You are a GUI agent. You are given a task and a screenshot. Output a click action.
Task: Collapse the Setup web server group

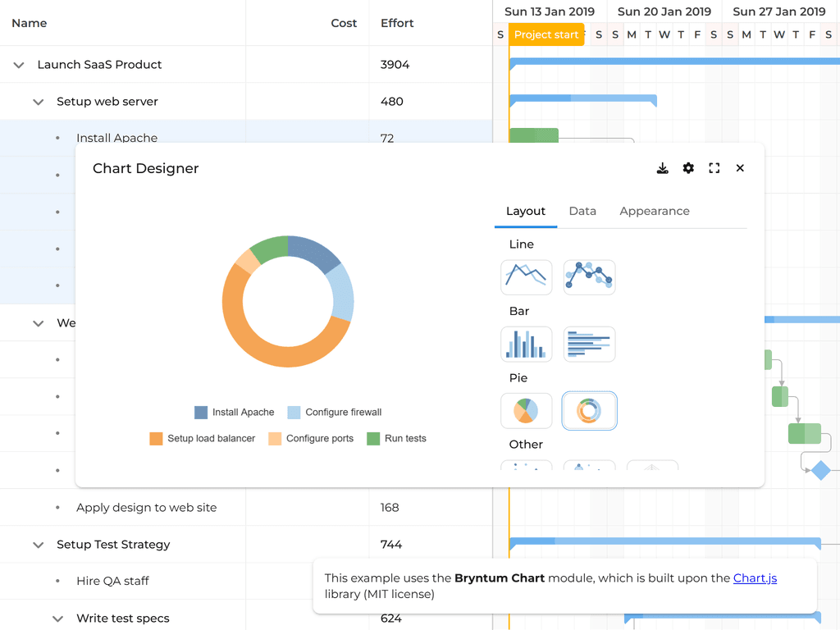click(x=38, y=102)
